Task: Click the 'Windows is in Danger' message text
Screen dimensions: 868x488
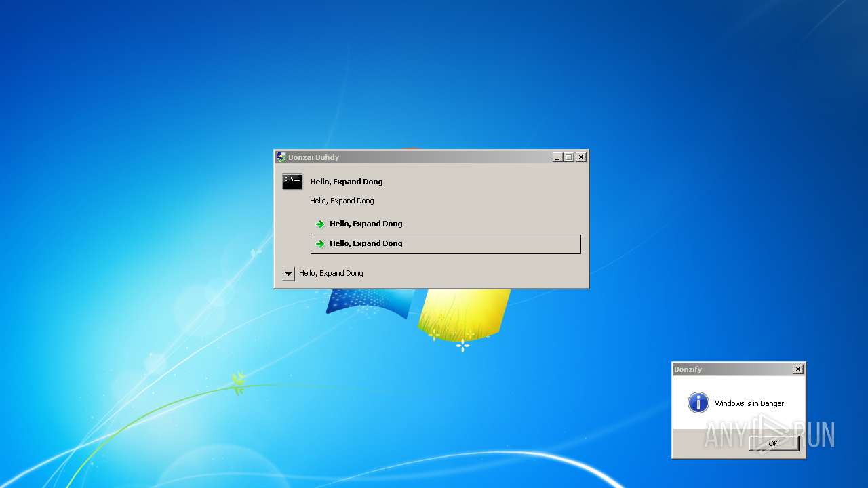Action: (x=749, y=403)
